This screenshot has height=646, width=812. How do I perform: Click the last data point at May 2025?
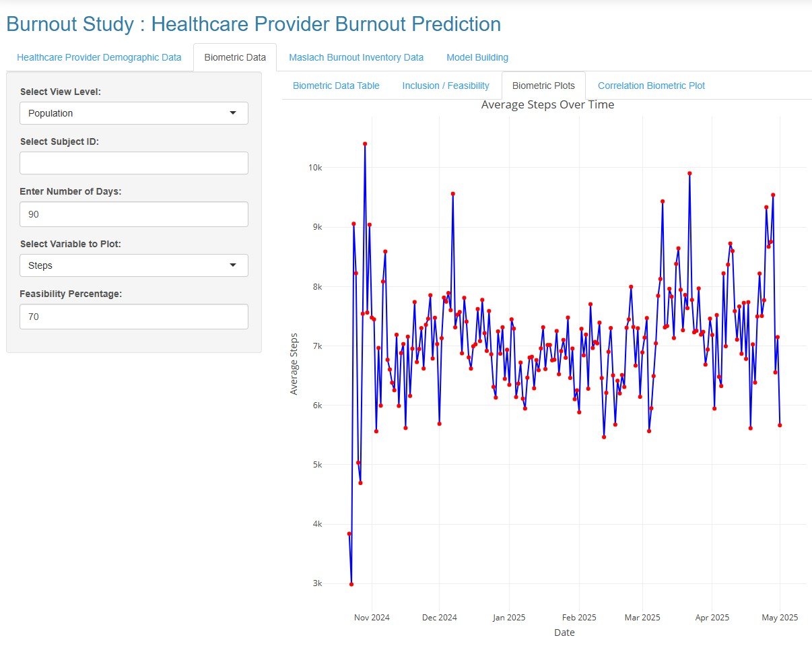click(x=780, y=425)
